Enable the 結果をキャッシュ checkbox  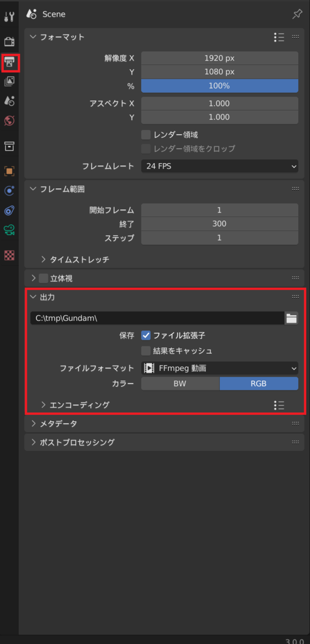145,351
